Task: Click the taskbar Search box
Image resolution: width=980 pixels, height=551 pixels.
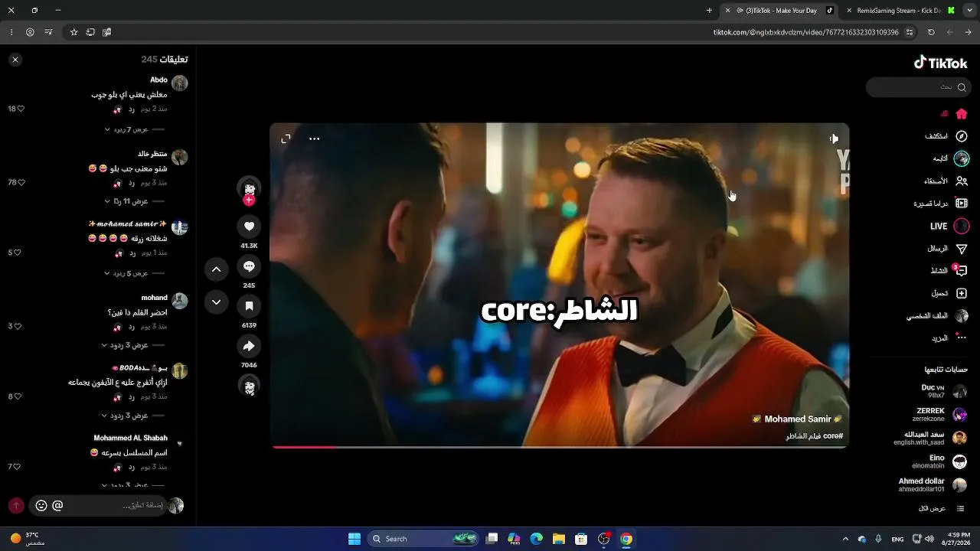Action: [x=424, y=539]
